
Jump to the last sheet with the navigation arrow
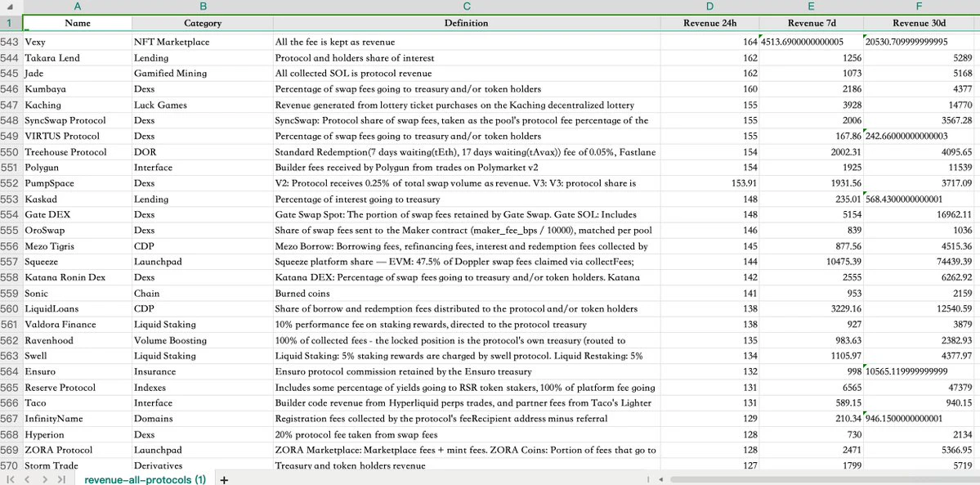[61, 479]
